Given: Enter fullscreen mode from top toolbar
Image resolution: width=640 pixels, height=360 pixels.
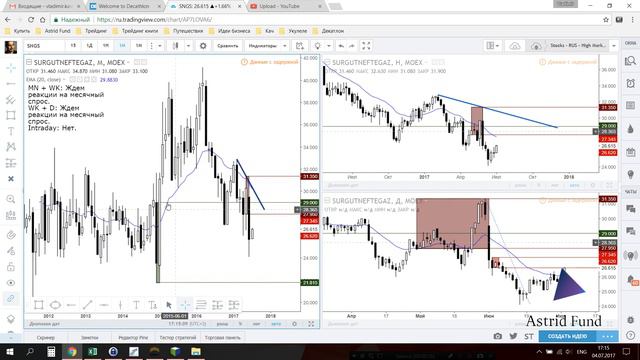Looking at the screenshot, I should 367,46.
